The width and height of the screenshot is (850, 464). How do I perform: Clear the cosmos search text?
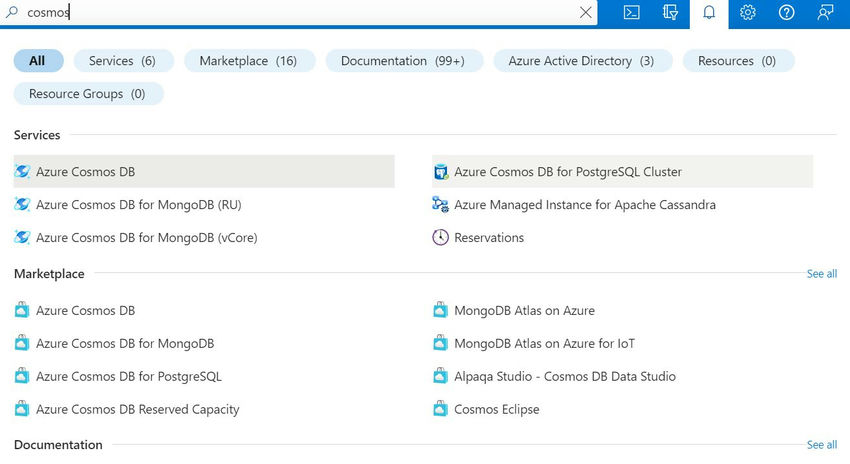586,13
